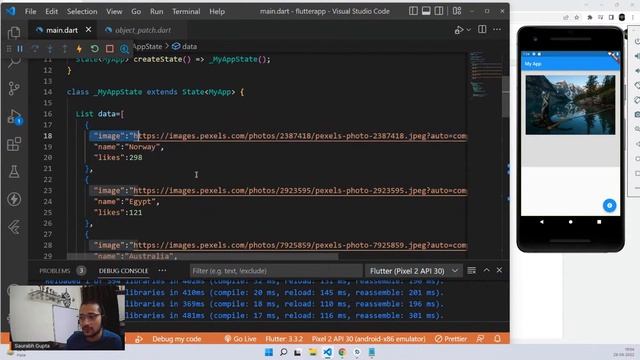Image resolution: width=640 pixels, height=360 pixels.
Task: Click Prettier status bar item
Action: 451,339
